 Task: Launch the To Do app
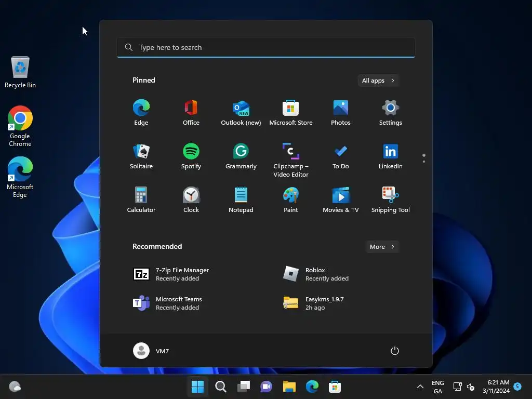point(341,156)
